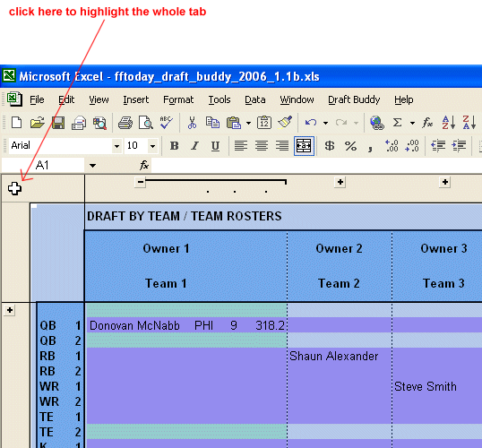Click the Excel workbook icon in menu bar
The height and width of the screenshot is (448, 482).
coord(14,99)
